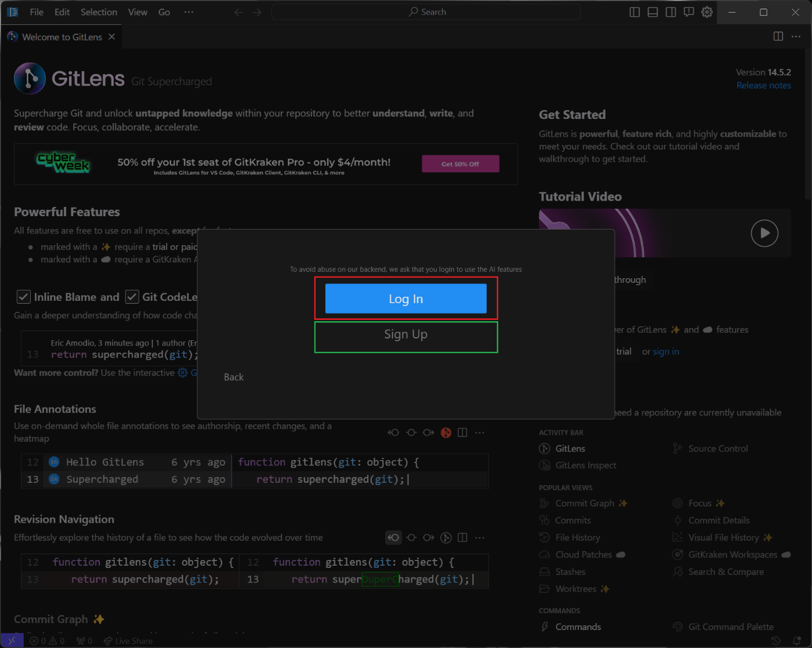Click the remote window status bar icon

click(x=12, y=640)
